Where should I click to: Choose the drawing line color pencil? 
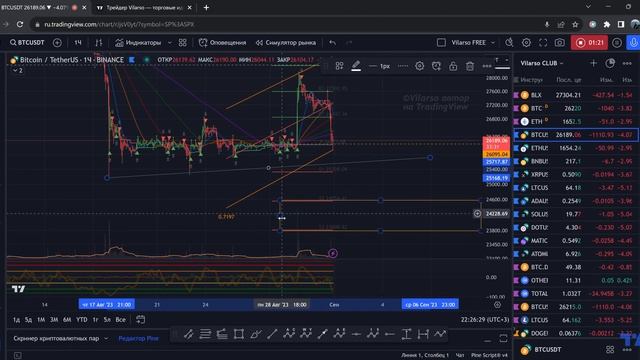(356, 66)
